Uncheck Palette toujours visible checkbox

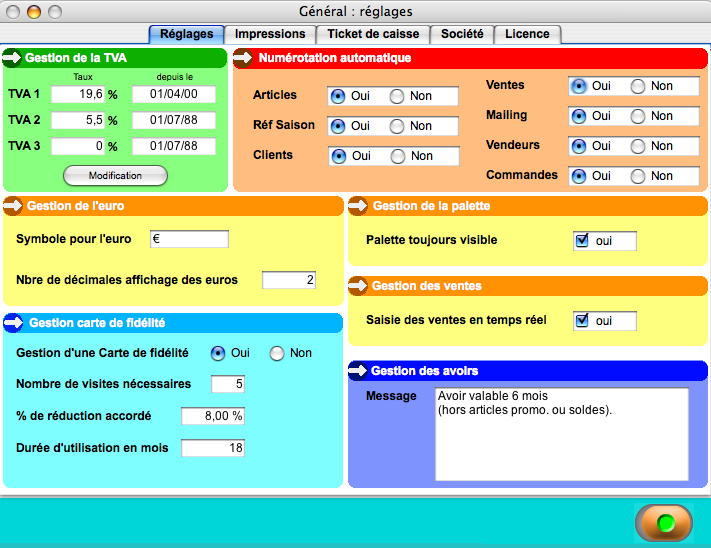[582, 241]
